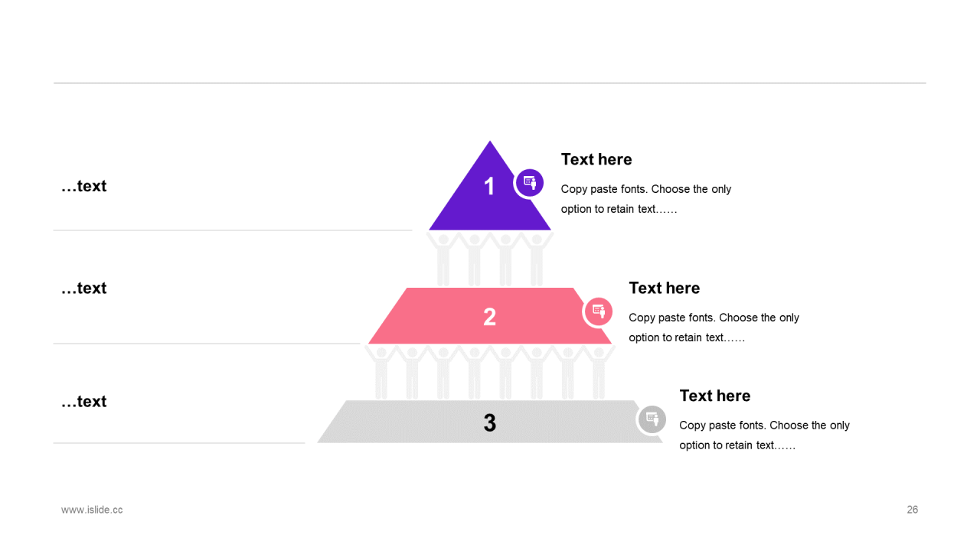The image size is (980, 551).
Task: Open the www.islide.cc footer link
Action: point(92,510)
